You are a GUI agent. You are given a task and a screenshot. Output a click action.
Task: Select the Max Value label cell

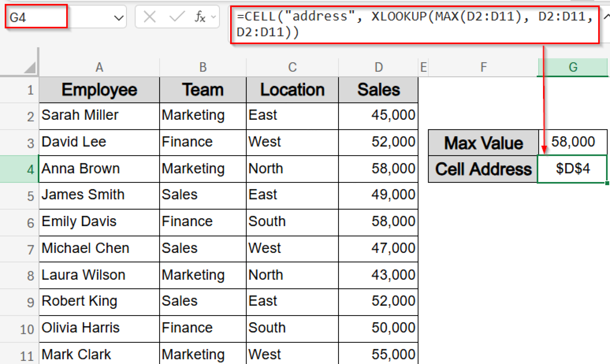483,142
